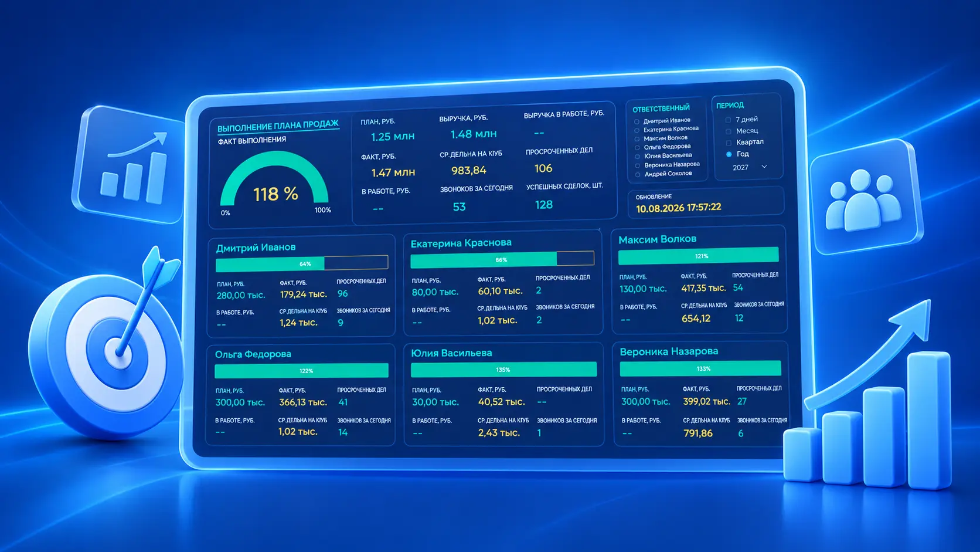Click the people group icon tile
The image size is (980, 552).
pyautogui.click(x=865, y=197)
